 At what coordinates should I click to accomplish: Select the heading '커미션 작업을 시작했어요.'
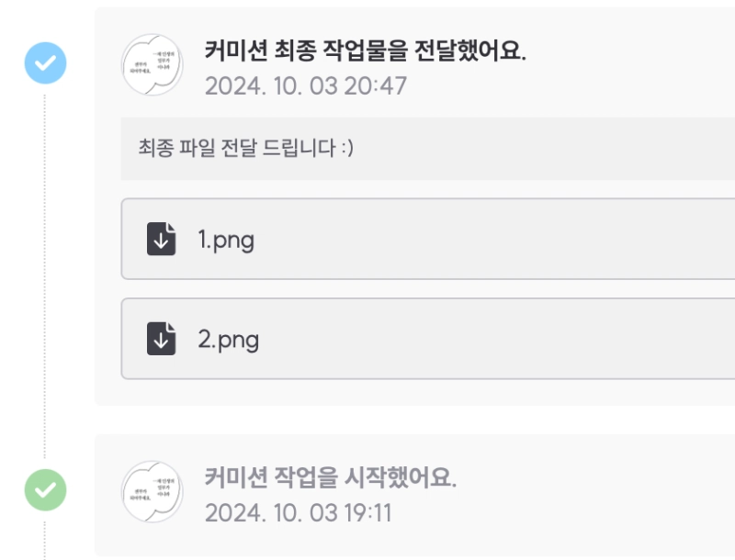click(x=330, y=477)
